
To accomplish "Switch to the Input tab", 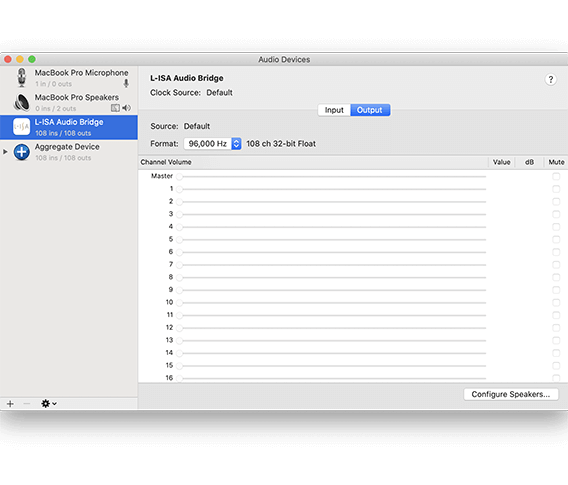I will 334,110.
